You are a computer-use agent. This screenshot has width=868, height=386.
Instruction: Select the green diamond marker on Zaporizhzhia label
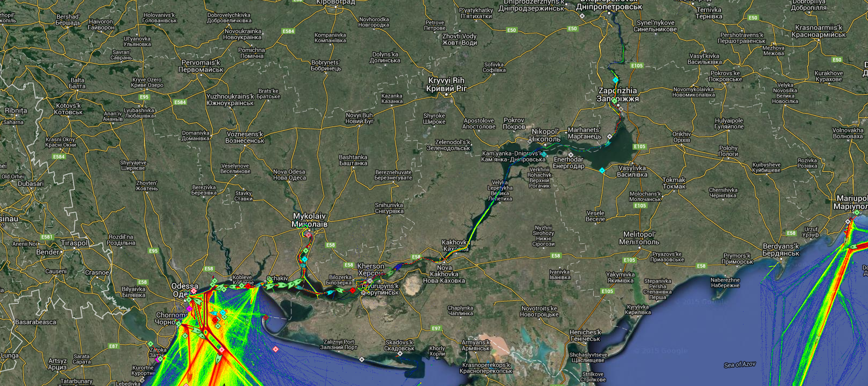614,100
